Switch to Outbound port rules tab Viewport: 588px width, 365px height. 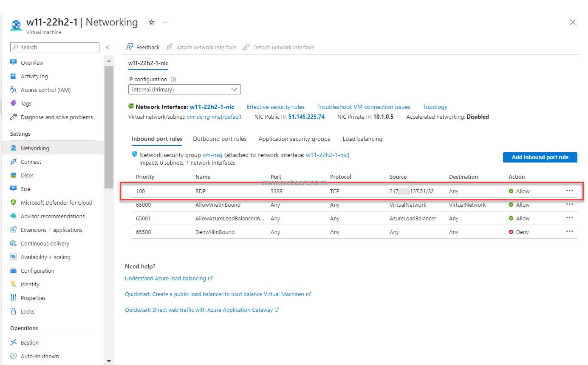click(x=220, y=139)
